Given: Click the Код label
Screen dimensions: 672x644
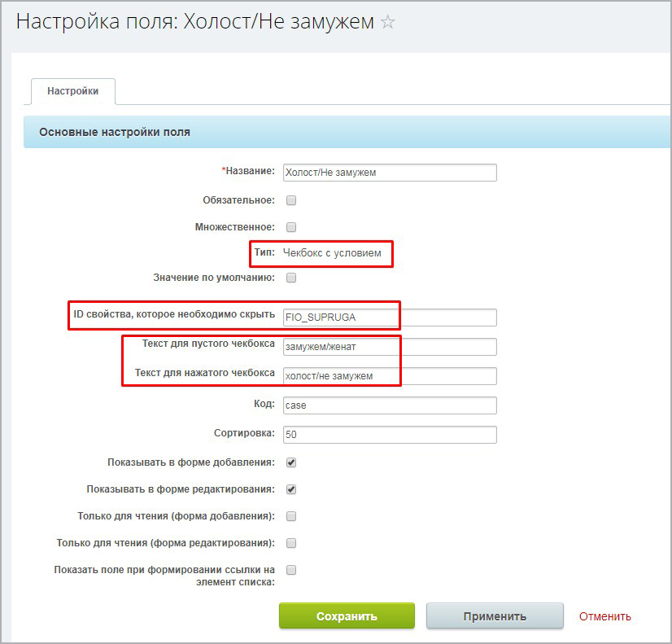Looking at the screenshot, I should [x=264, y=404].
